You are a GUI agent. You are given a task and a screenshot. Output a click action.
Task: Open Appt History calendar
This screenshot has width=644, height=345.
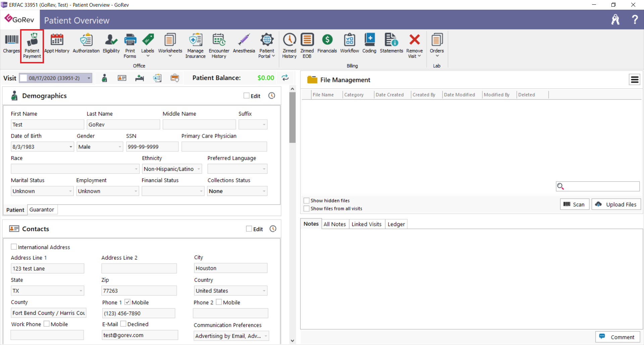(57, 44)
